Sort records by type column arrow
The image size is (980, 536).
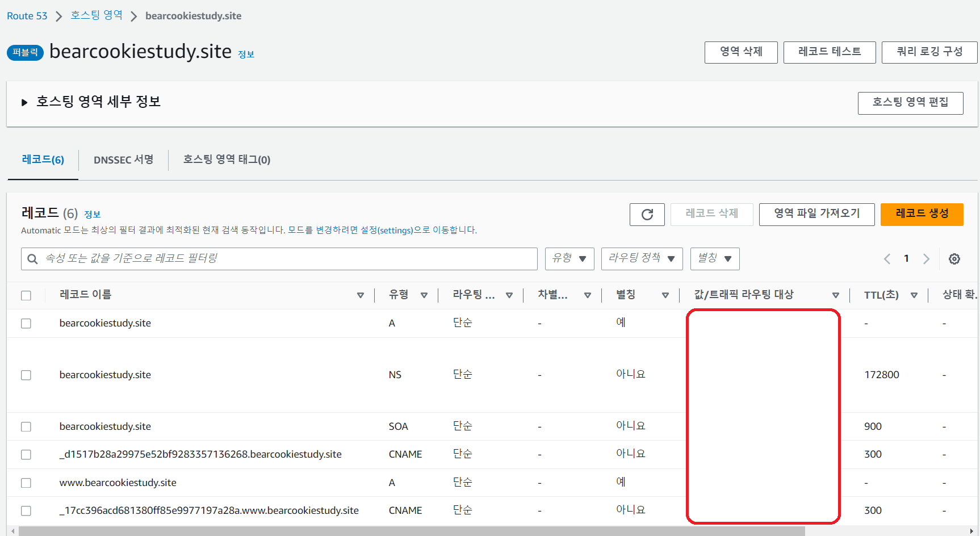tap(424, 295)
